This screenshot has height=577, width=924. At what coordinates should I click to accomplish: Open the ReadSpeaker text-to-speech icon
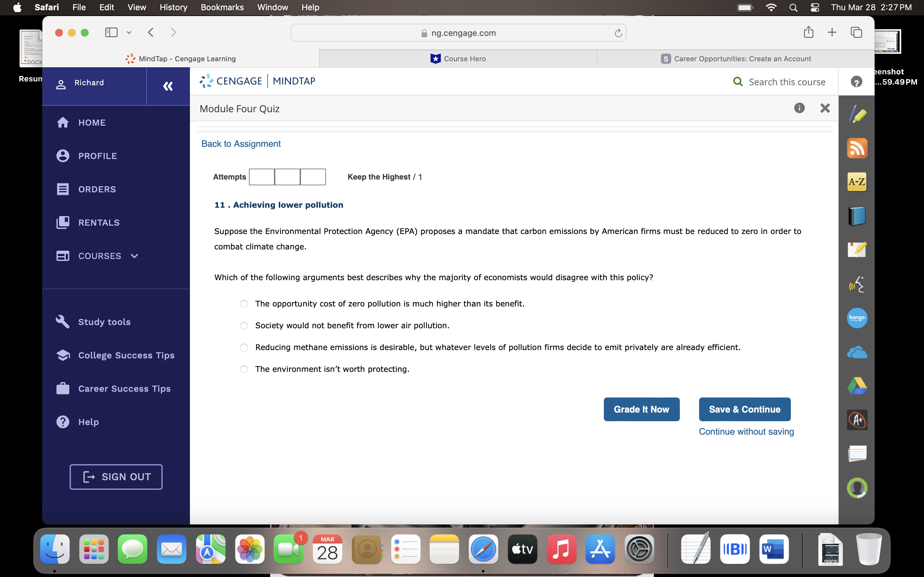coord(857,284)
